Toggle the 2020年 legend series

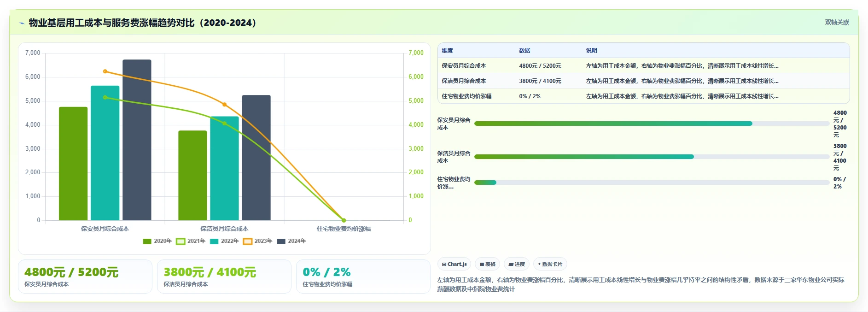[157, 241]
